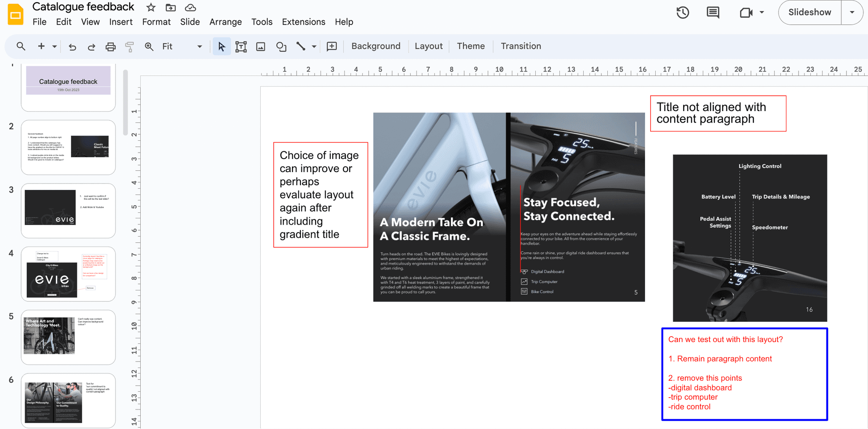Image resolution: width=868 pixels, height=429 pixels.
Task: Open version history clock icon
Action: (682, 13)
